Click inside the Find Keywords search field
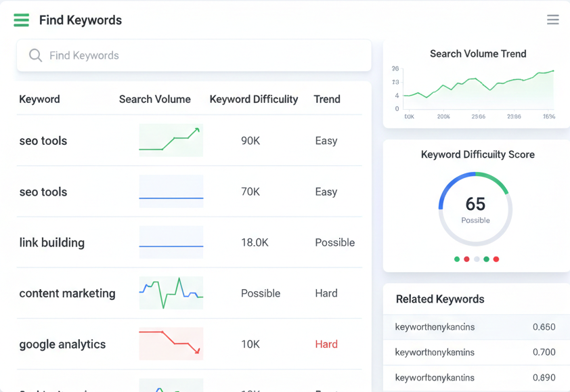Screen dimensions: 570x392 pyautogui.click(x=194, y=55)
